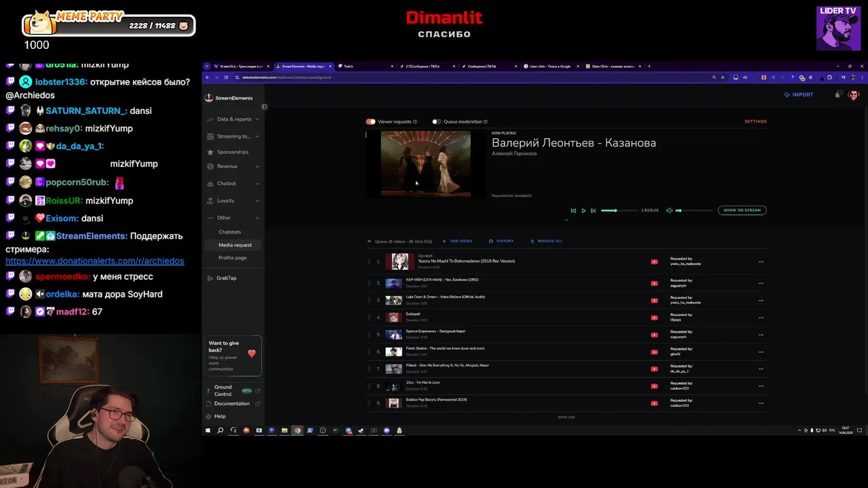Open more options for Frank Sinatra row
The height and width of the screenshot is (488, 868).
point(761,352)
